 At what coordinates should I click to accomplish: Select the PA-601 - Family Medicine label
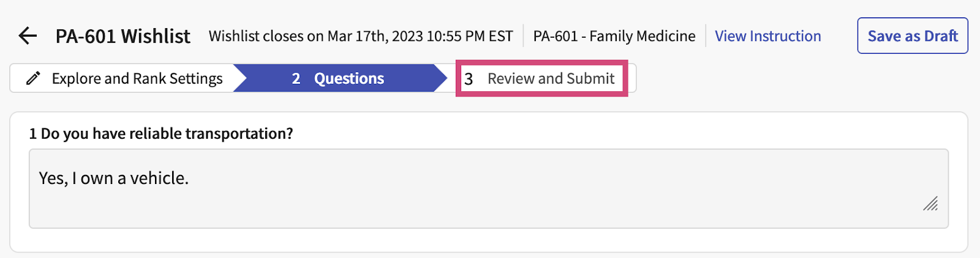pos(614,36)
